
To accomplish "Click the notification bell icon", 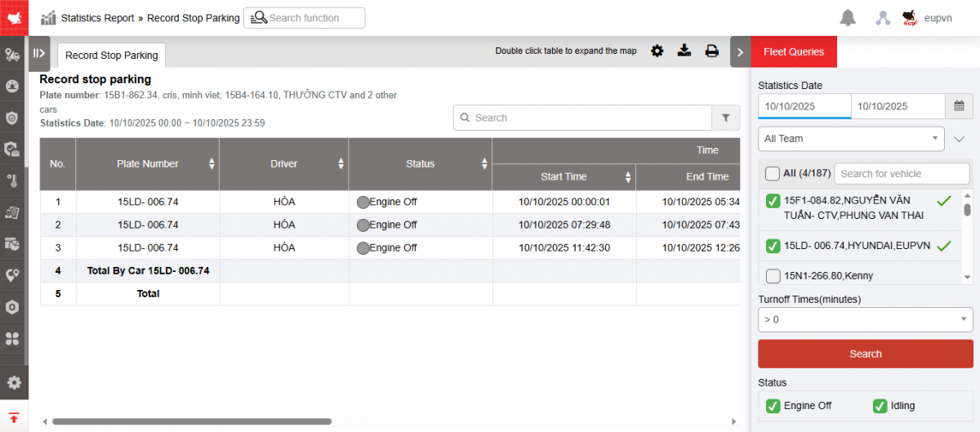I will (848, 18).
